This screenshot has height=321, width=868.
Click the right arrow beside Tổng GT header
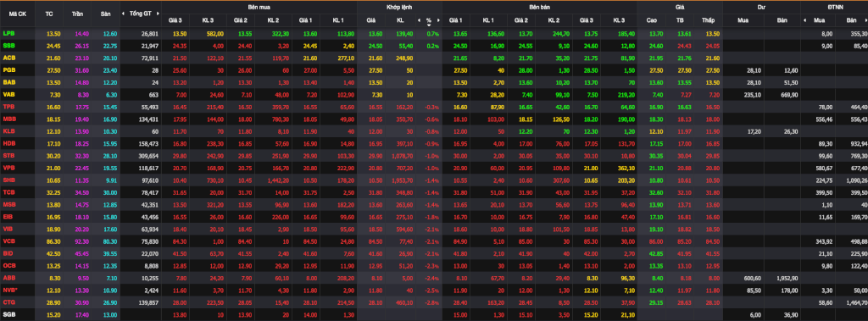tap(159, 14)
